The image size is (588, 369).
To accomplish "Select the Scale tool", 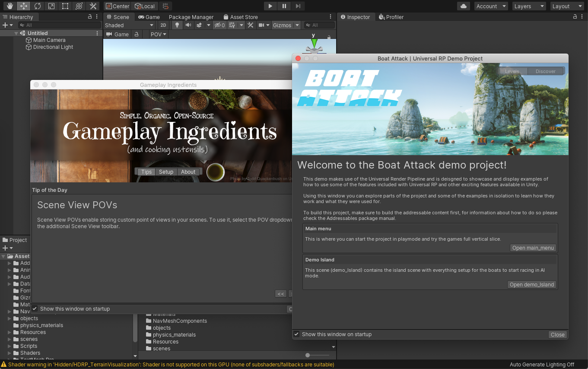I will point(51,6).
